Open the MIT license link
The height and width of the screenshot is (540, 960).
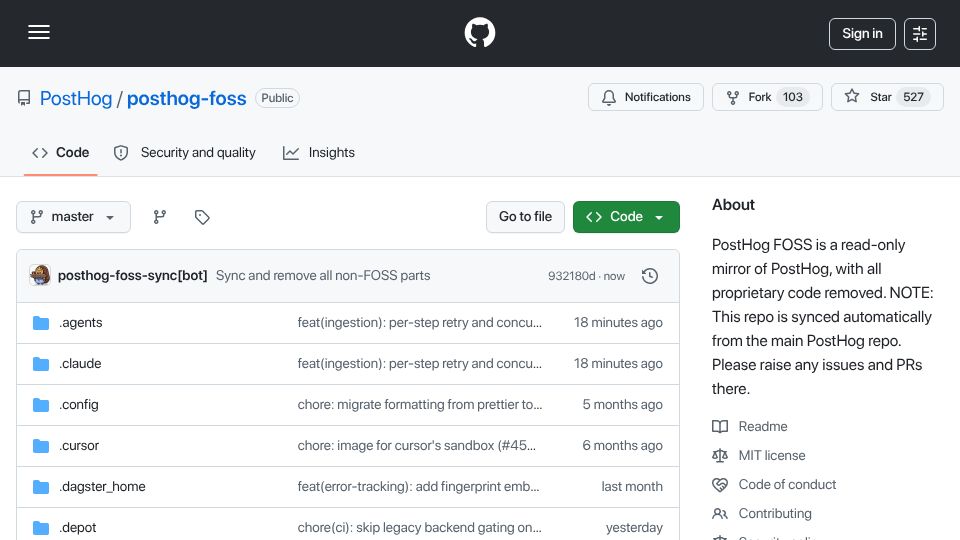coord(772,456)
